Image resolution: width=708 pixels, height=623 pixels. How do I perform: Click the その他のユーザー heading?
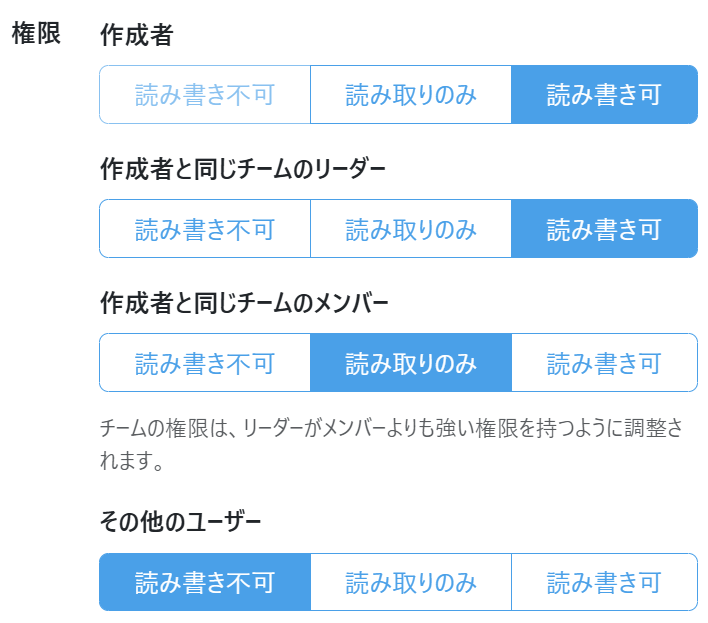click(181, 522)
